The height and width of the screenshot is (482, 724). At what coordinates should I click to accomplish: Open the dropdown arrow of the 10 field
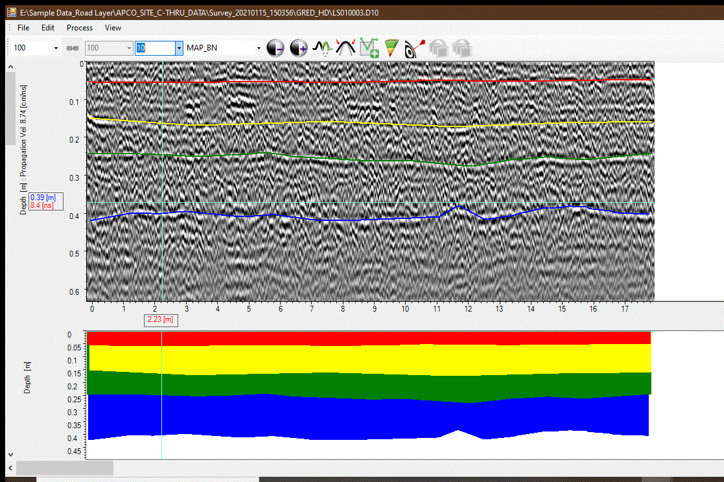(x=179, y=48)
